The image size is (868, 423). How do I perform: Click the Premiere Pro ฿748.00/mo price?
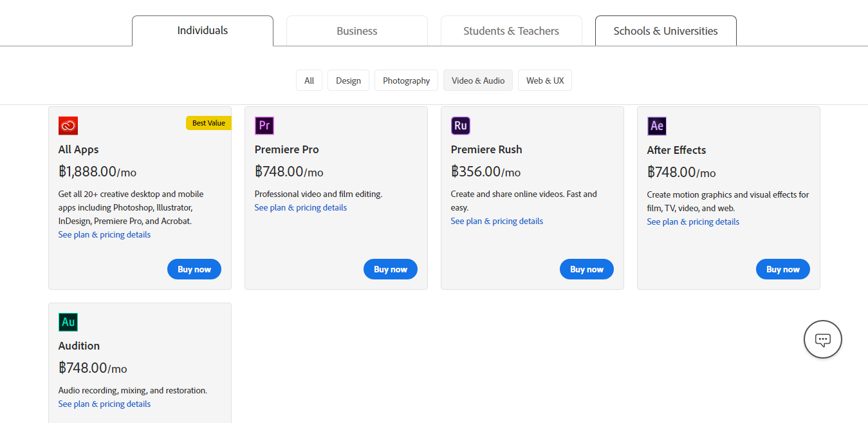pyautogui.click(x=289, y=172)
